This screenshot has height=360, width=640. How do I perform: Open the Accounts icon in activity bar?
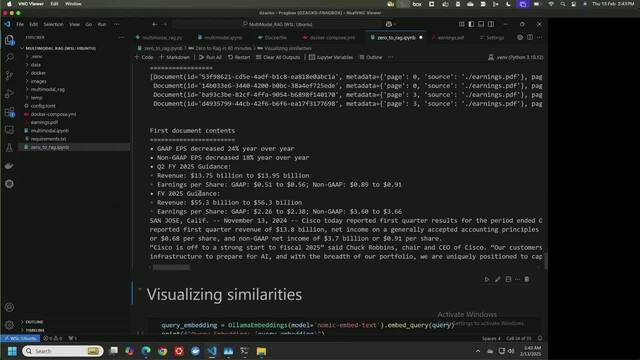(x=9, y=307)
